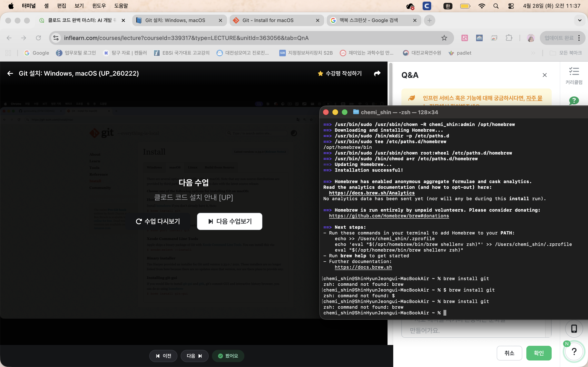Click the Q&A text input field
Image resolution: width=588 pixels, height=367 pixels.
[x=474, y=329]
